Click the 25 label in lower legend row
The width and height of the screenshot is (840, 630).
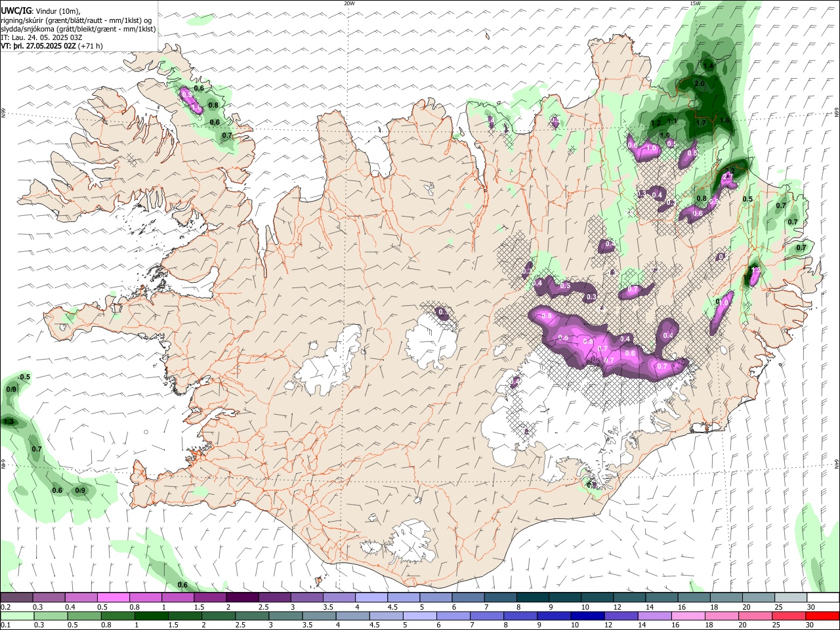(778, 625)
